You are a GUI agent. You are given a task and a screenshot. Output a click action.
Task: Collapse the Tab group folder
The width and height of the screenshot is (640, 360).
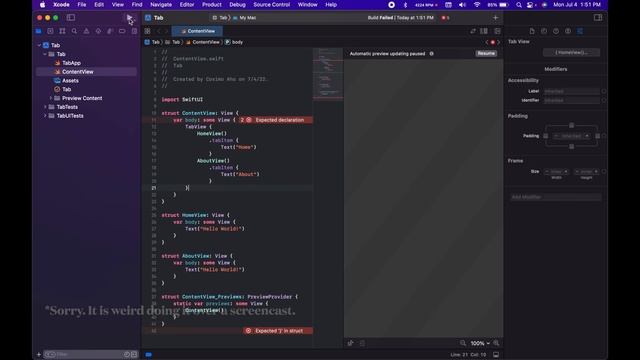(x=45, y=54)
